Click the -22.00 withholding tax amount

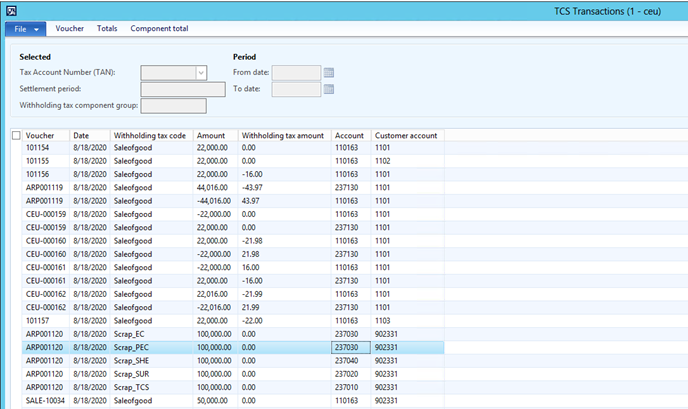click(x=284, y=321)
